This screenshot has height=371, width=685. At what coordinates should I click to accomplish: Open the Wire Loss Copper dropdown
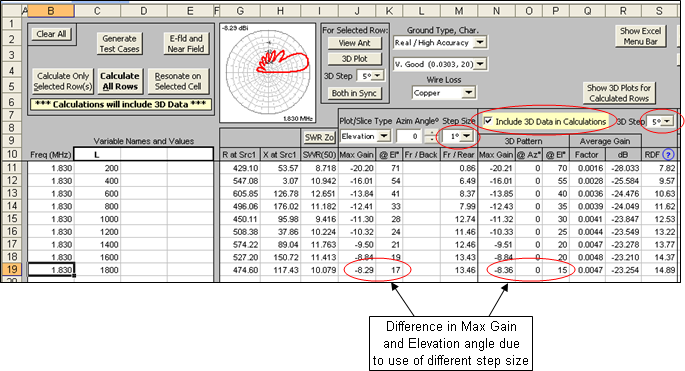click(468, 93)
